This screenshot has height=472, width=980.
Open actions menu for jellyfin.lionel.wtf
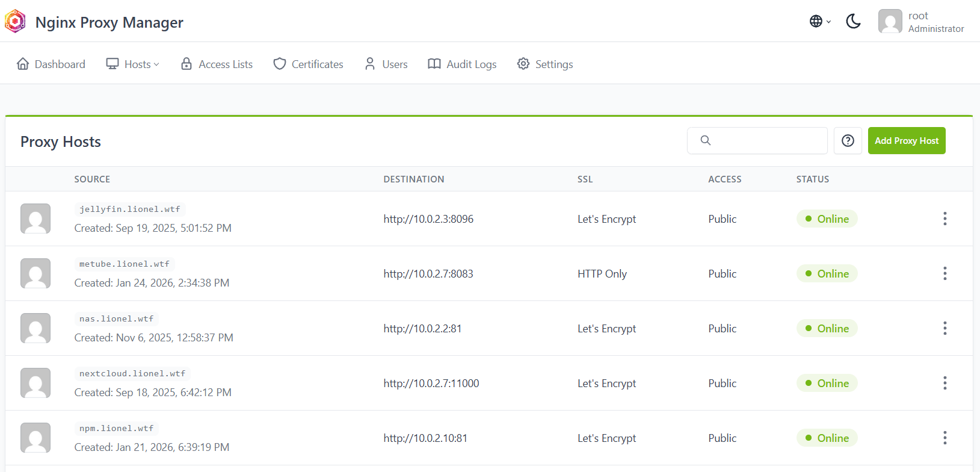coord(945,219)
